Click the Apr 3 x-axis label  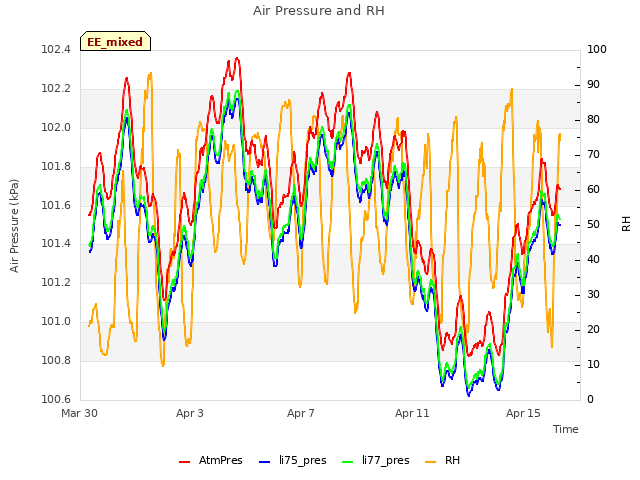click(190, 413)
